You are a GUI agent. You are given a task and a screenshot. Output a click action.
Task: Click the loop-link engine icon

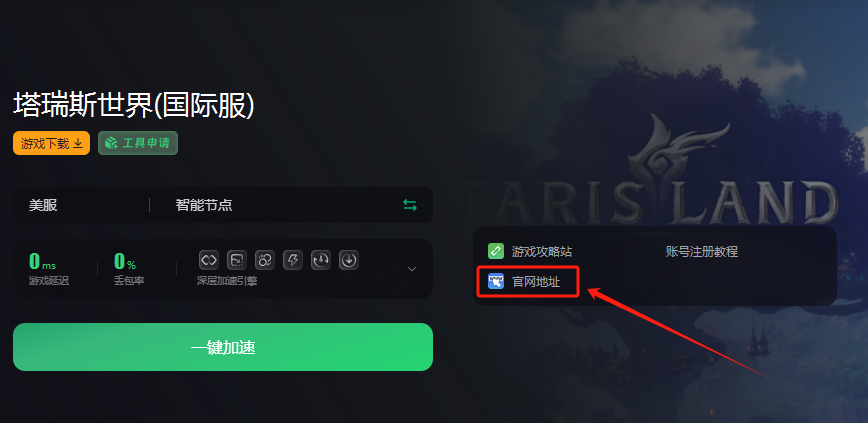(x=209, y=260)
